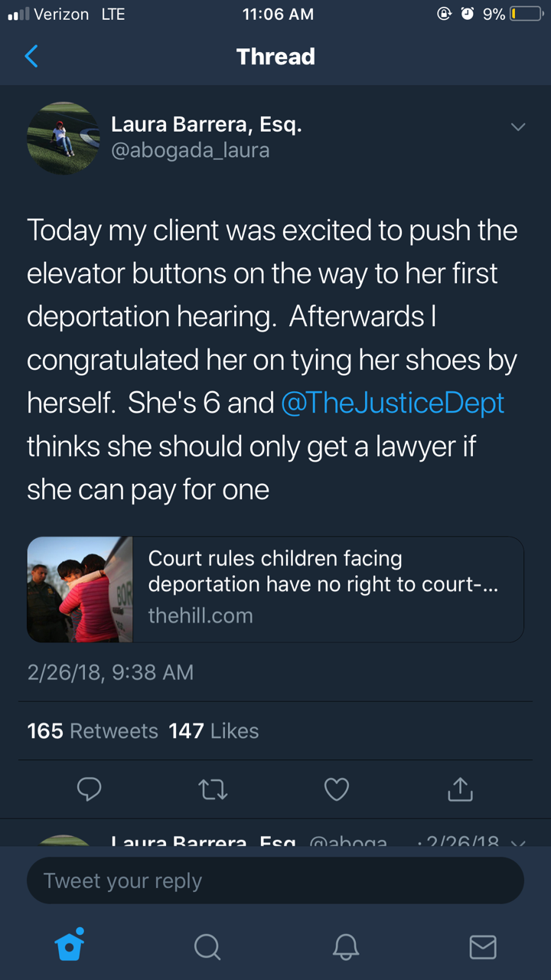551x980 pixels.
Task: Open thehill.com article link card
Action: [x=328, y=589]
